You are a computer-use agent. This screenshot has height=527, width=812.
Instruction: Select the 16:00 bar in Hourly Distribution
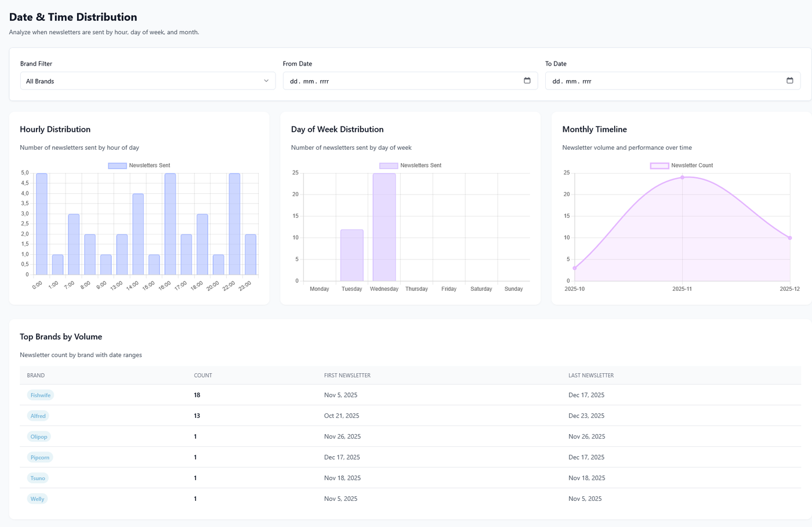(x=170, y=224)
